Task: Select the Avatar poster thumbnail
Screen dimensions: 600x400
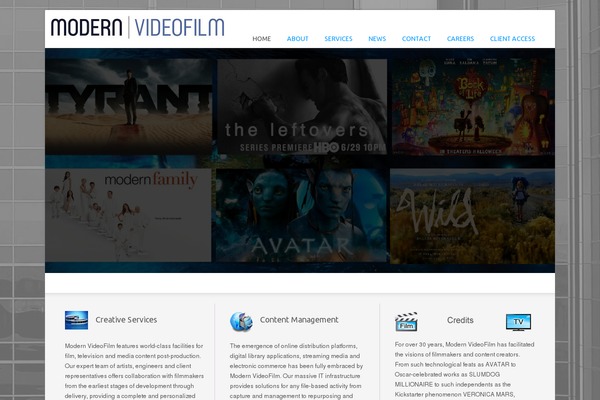Action: (x=301, y=215)
